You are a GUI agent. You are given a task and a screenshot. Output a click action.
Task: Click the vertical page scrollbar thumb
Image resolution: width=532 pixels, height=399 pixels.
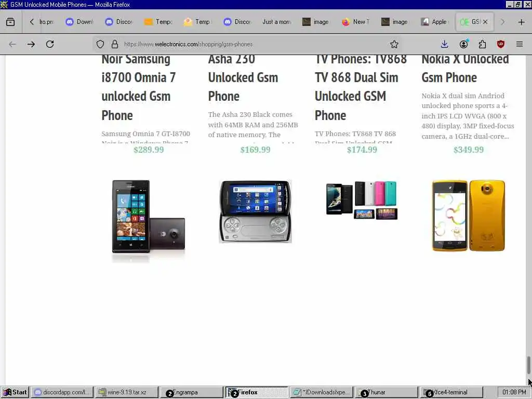coord(528,364)
